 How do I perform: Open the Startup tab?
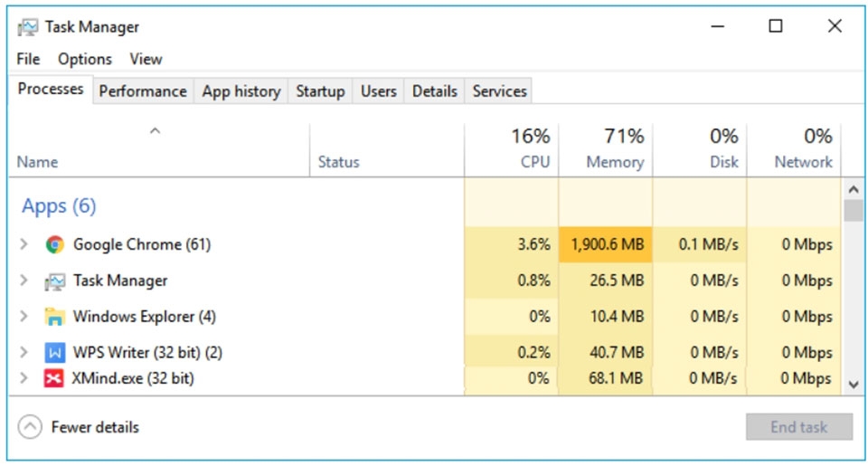click(x=320, y=91)
